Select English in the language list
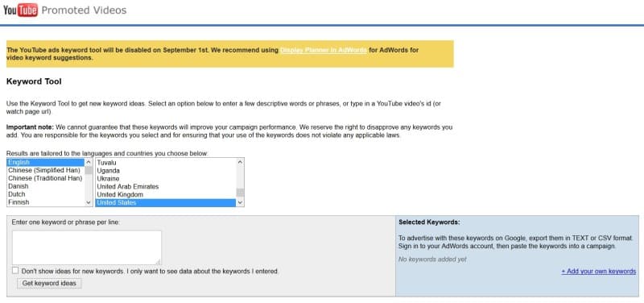Image resolution: width=644 pixels, height=303 pixels. point(46,163)
